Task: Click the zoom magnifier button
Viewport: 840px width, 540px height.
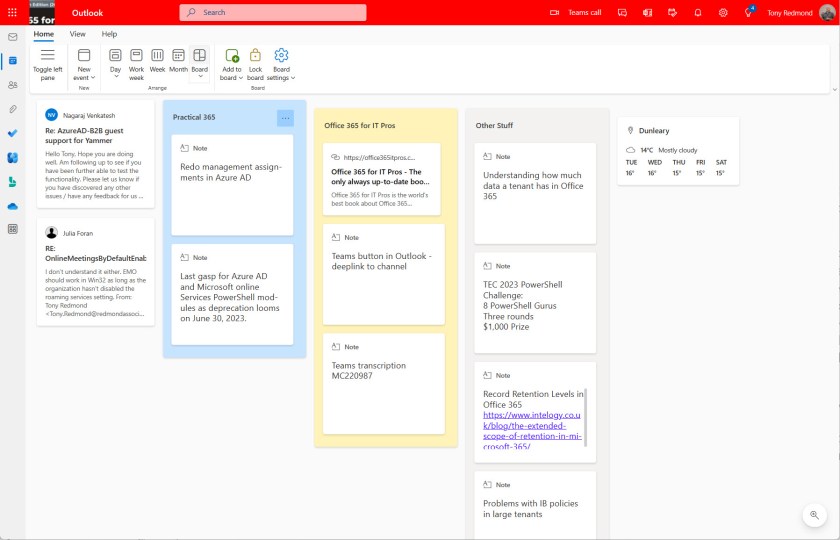Action: [814, 515]
